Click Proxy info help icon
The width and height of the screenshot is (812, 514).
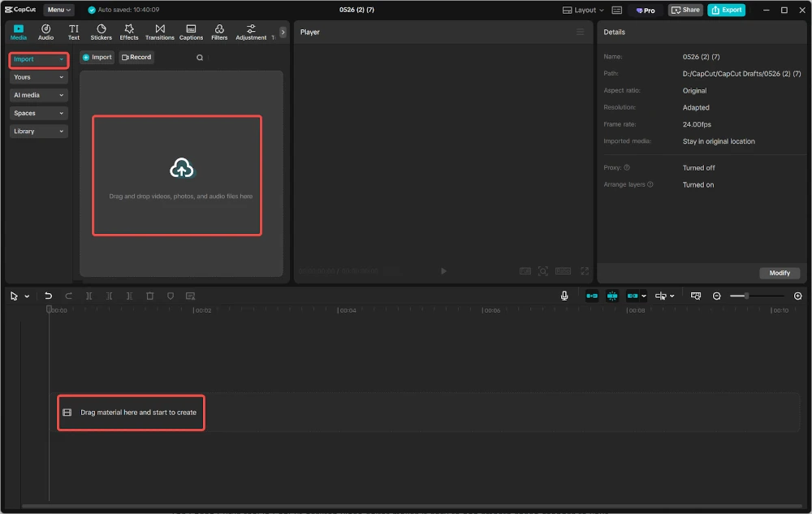[627, 168]
